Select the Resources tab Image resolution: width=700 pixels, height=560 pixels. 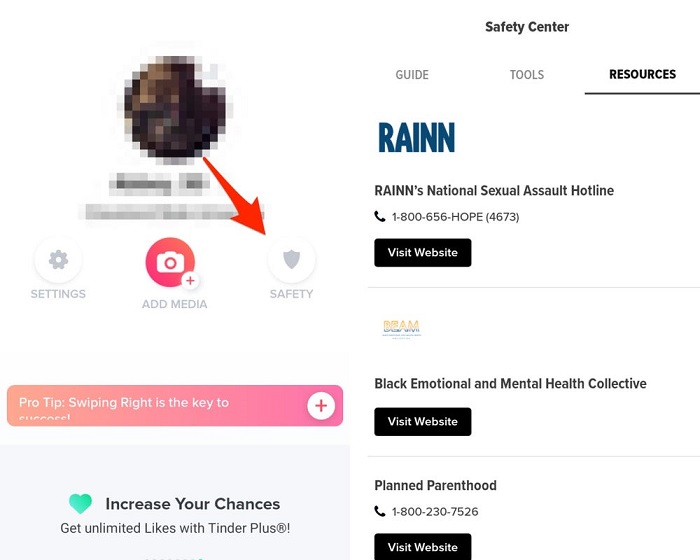642,75
